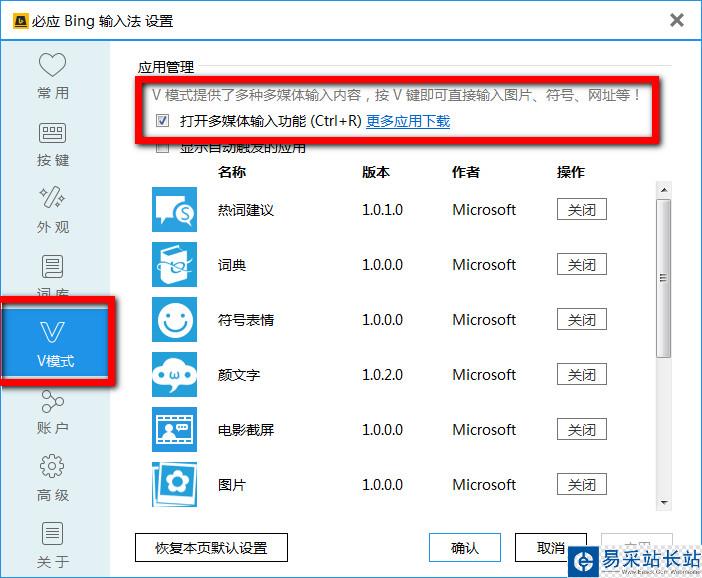The width and height of the screenshot is (702, 578).
Task: Click version 1.0.1.0 of 热词建议
Action: 382,210
